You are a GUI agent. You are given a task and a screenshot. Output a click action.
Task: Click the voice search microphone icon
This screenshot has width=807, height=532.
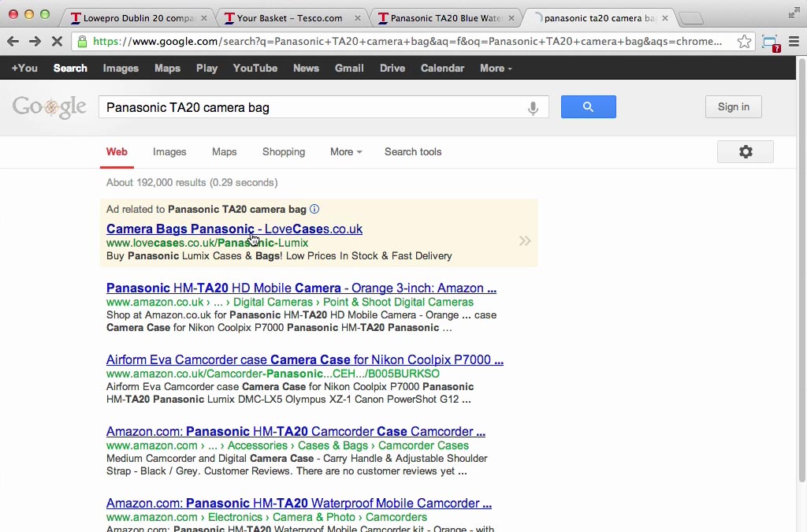coord(534,107)
